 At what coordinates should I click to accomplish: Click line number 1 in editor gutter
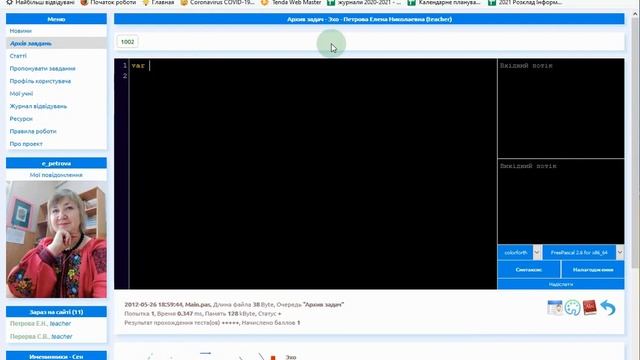[124, 66]
